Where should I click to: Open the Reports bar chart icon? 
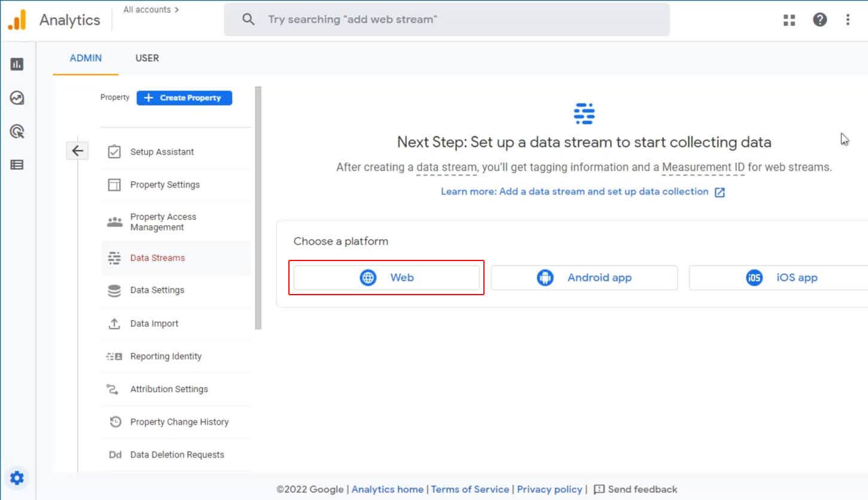tap(17, 64)
